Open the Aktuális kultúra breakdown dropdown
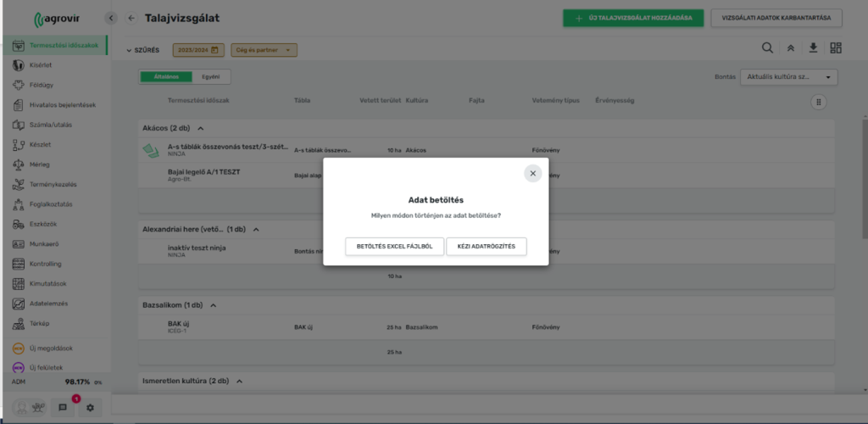868x424 pixels. point(788,77)
